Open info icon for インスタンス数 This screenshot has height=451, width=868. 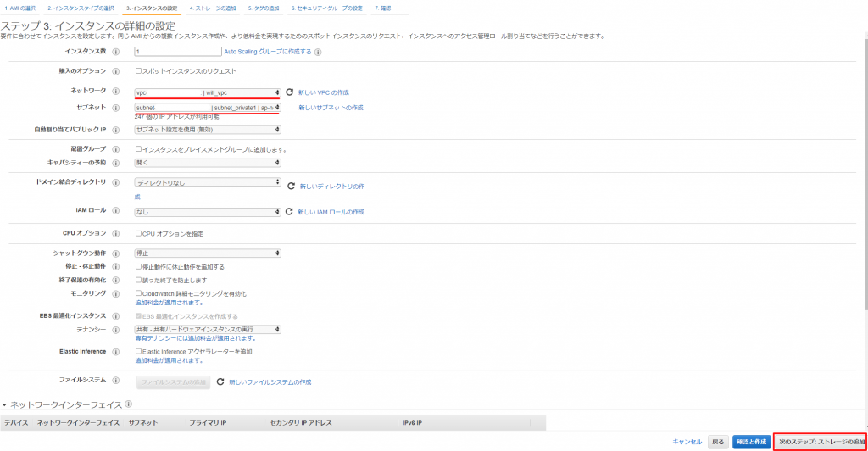pos(115,52)
